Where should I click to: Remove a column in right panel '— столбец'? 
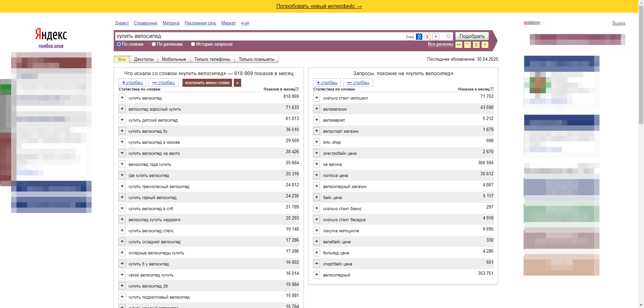point(358,83)
